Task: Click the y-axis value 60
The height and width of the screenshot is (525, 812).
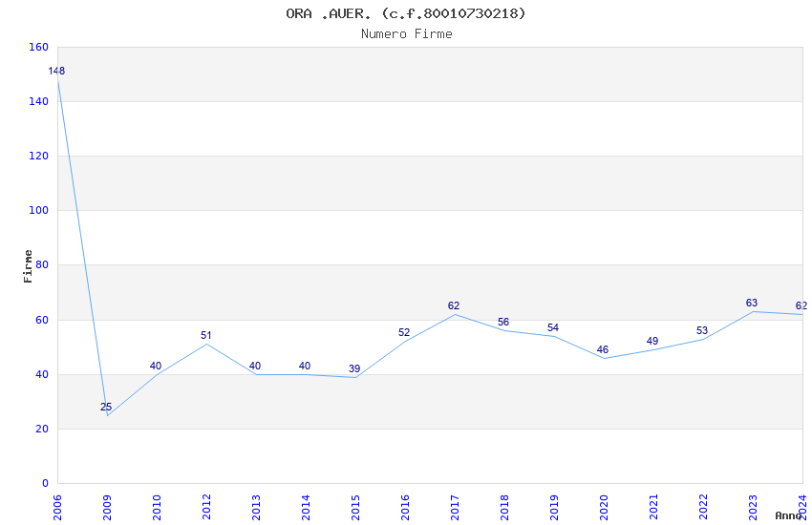Action: point(42,320)
